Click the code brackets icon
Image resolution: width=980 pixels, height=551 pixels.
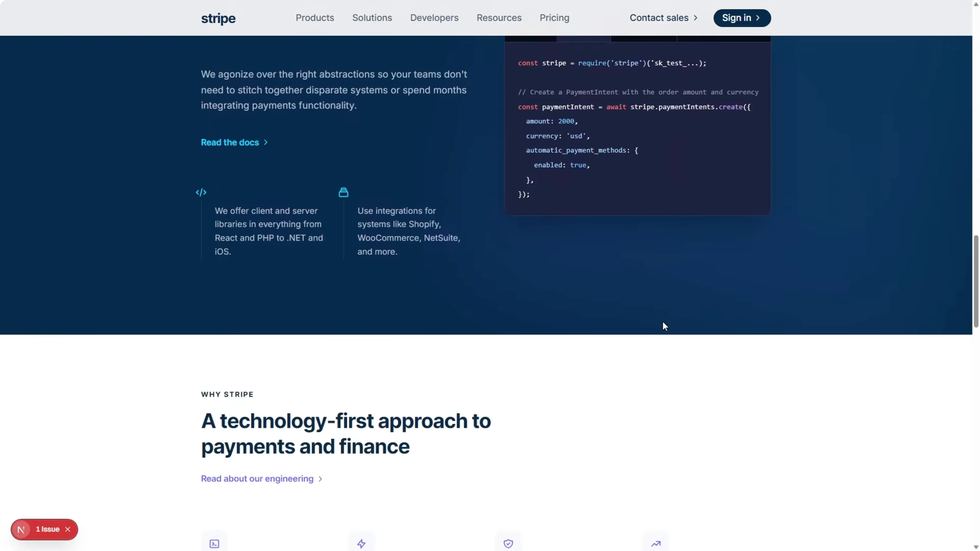201,192
